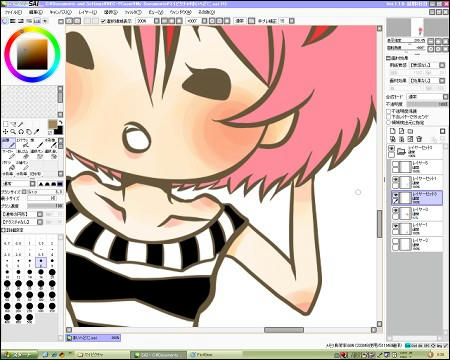Choose the marker tool
This screenshot has width=450, height=360.
(x=8, y=154)
